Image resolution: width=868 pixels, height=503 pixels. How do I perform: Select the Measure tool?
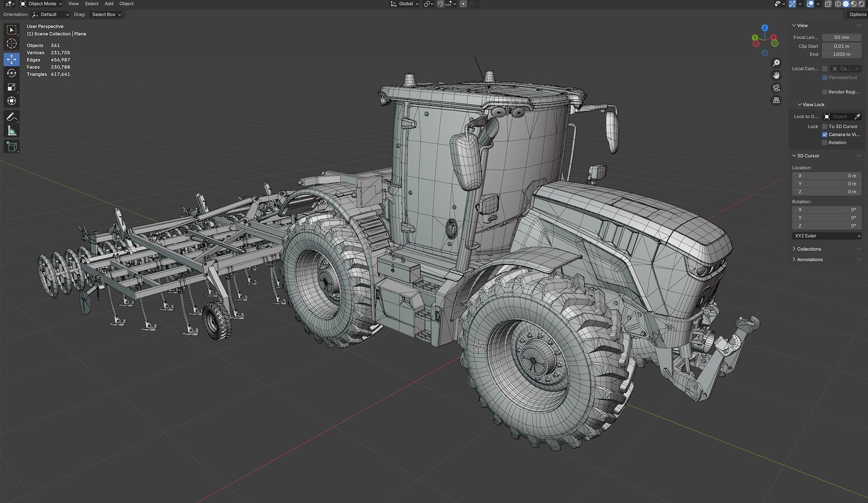click(x=12, y=131)
